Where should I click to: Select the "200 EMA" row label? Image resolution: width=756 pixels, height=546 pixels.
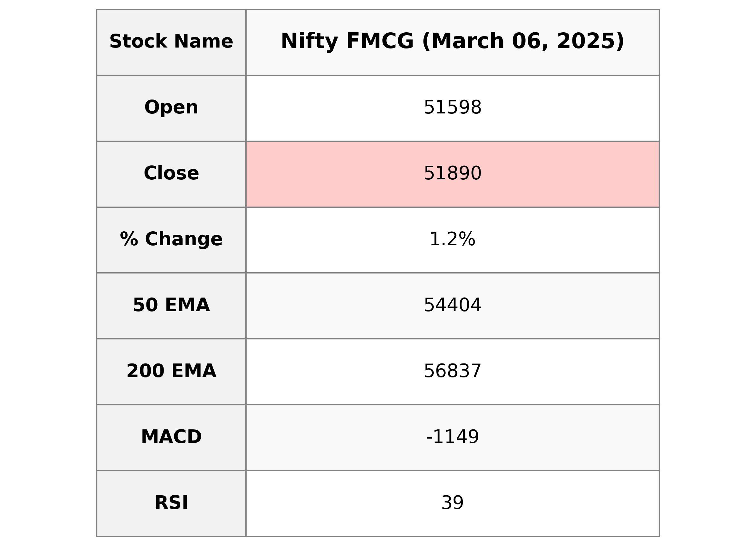171,371
